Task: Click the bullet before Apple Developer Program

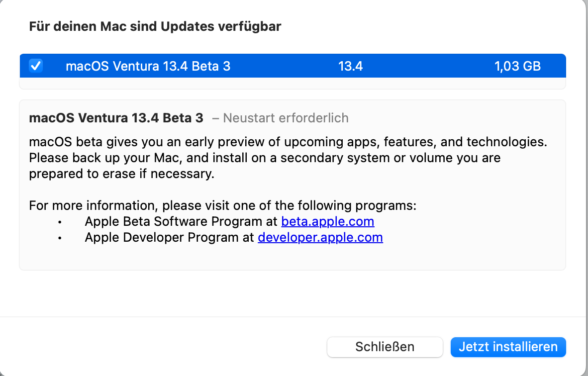Action: click(x=60, y=238)
